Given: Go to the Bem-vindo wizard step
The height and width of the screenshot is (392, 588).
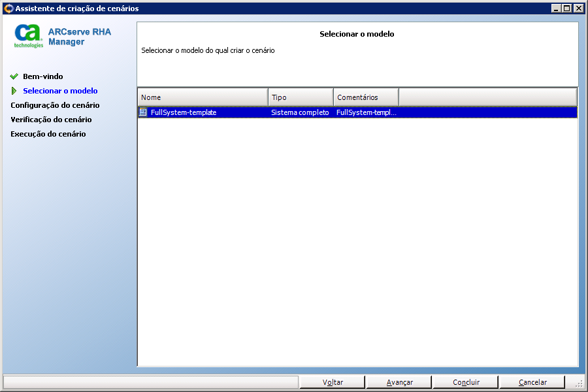Looking at the screenshot, I should click(x=42, y=76).
